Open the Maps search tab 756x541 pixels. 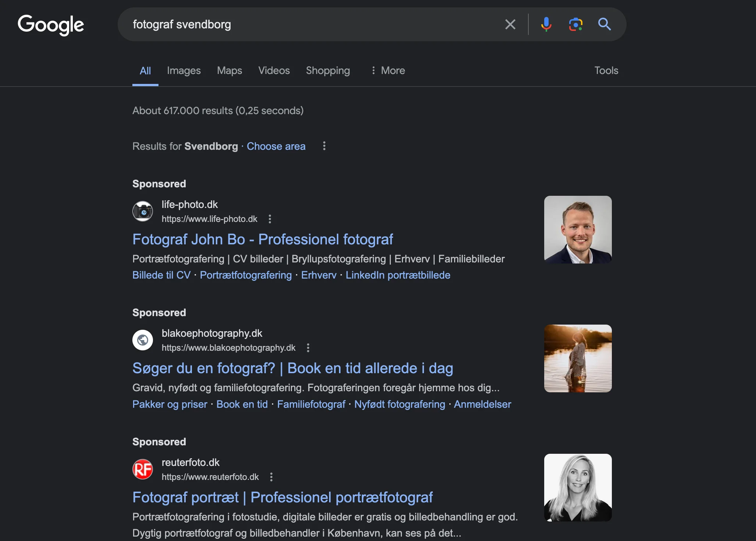pos(229,70)
